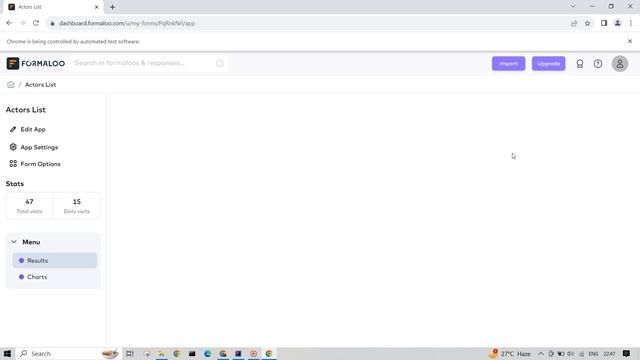
Task: Open Chrome three-dot menu
Action: [631, 23]
